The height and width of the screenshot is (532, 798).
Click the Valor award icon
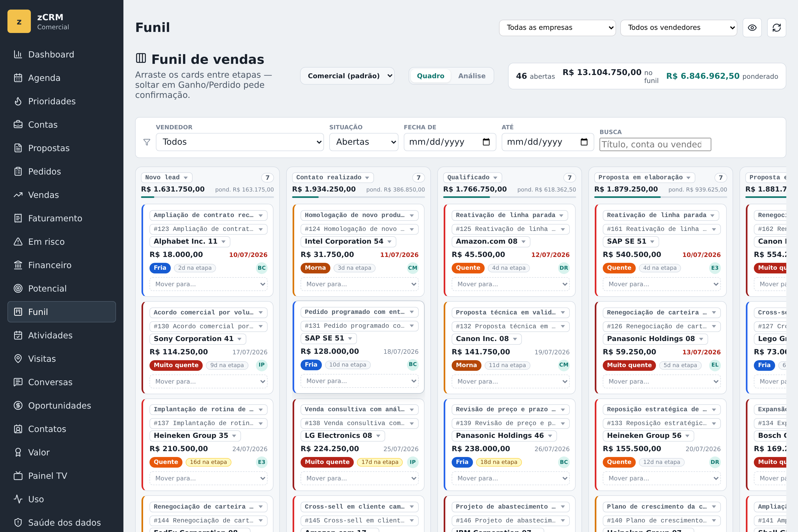tap(18, 452)
